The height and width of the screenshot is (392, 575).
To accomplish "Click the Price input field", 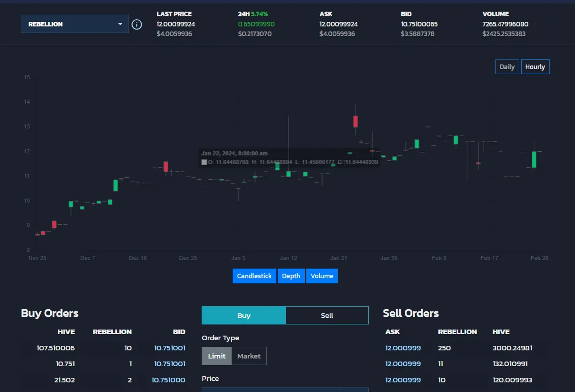I will [271, 390].
